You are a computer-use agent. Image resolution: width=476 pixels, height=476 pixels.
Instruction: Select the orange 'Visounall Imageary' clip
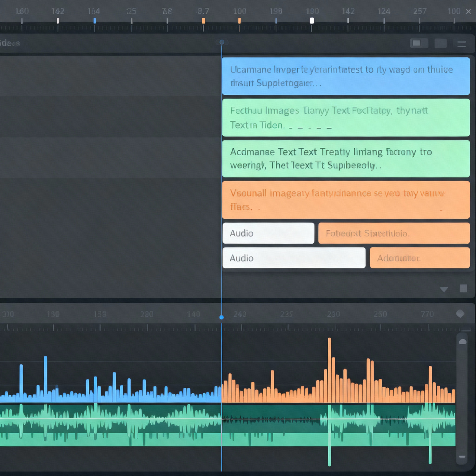pyautogui.click(x=346, y=200)
